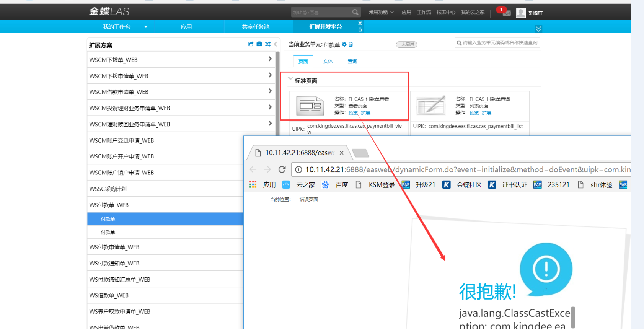Reload the page in browser window
Image resolution: width=644 pixels, height=329 pixels.
(x=282, y=169)
